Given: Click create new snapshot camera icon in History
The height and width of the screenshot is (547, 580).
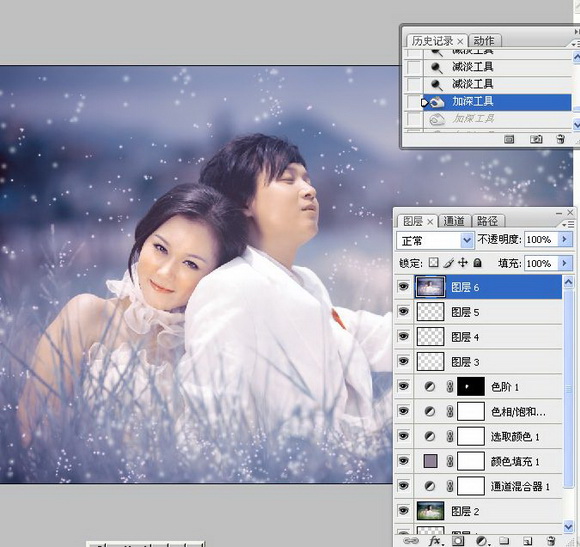Looking at the screenshot, I should pyautogui.click(x=536, y=139).
